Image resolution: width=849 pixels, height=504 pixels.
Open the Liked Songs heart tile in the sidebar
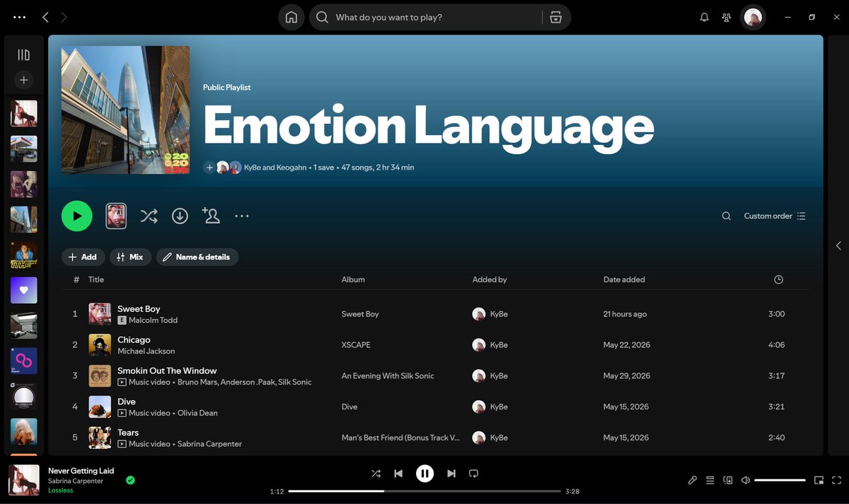tap(24, 291)
